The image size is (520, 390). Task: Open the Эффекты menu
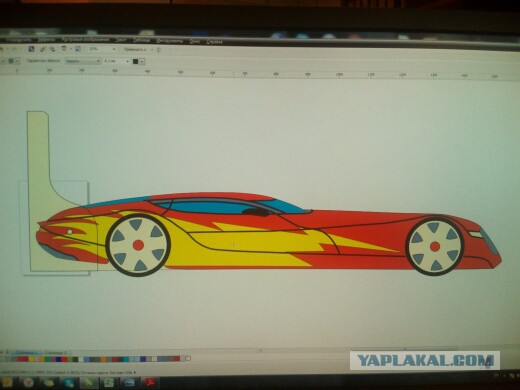46,40
